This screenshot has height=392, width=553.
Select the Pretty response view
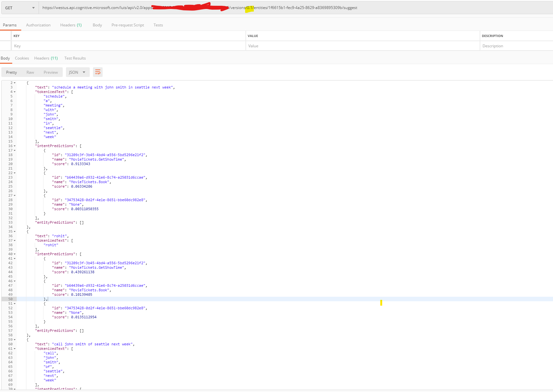pyautogui.click(x=11, y=72)
